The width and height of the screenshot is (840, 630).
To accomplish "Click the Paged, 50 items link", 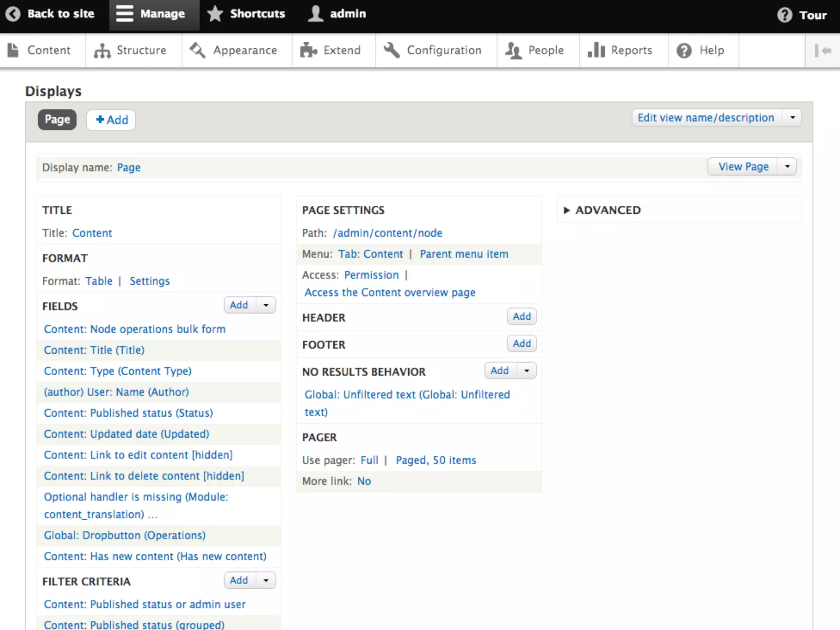I will click(x=436, y=460).
